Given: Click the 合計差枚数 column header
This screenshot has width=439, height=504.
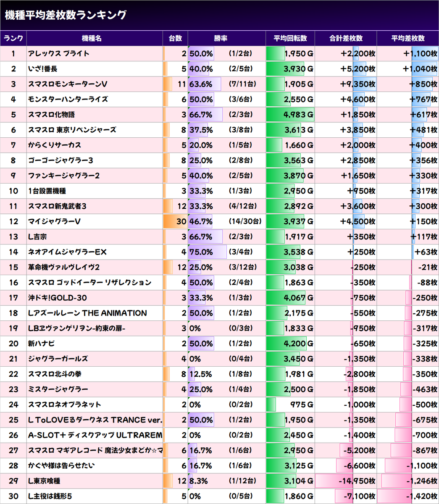Looking at the screenshot, I should click(346, 38).
